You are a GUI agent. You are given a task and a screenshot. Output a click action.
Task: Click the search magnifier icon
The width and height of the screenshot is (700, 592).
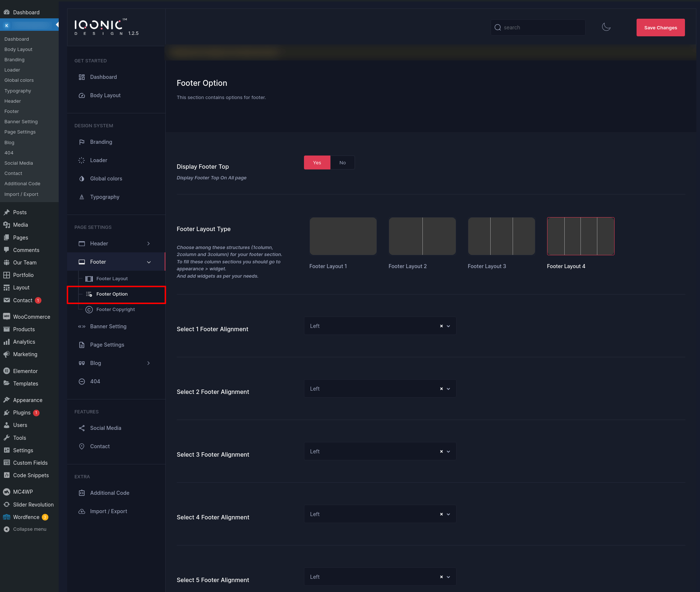tap(498, 28)
